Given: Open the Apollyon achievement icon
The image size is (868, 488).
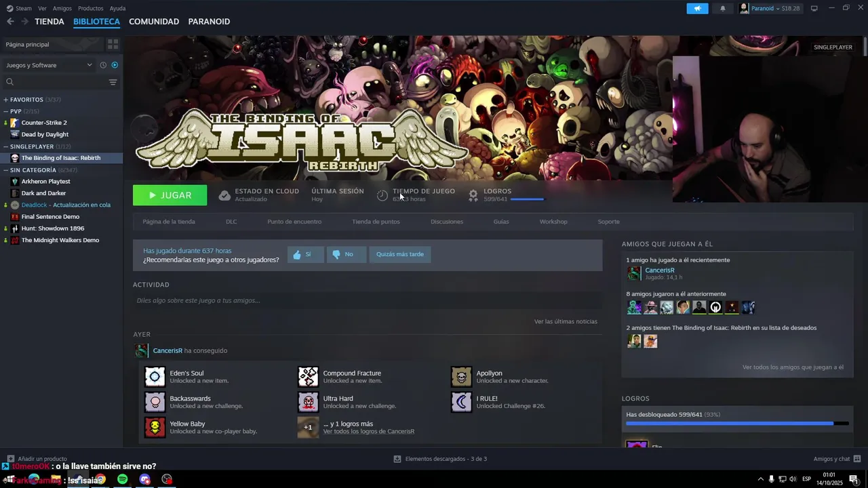Looking at the screenshot, I should point(462,377).
